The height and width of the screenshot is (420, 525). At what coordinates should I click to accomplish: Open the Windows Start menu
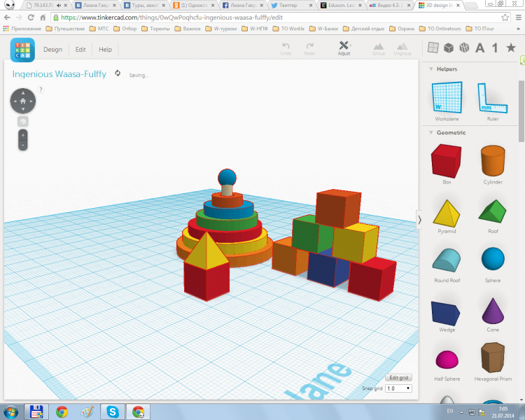10,412
